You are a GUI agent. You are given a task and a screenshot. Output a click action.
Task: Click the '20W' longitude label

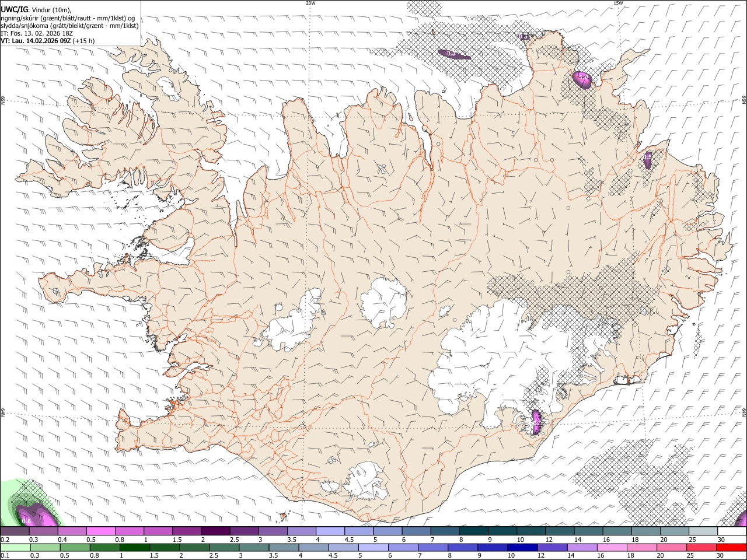point(310,2)
